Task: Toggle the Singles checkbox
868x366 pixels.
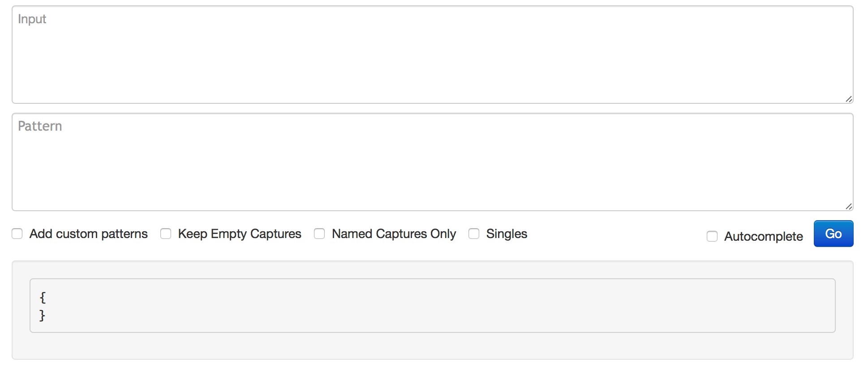Action: [x=474, y=234]
